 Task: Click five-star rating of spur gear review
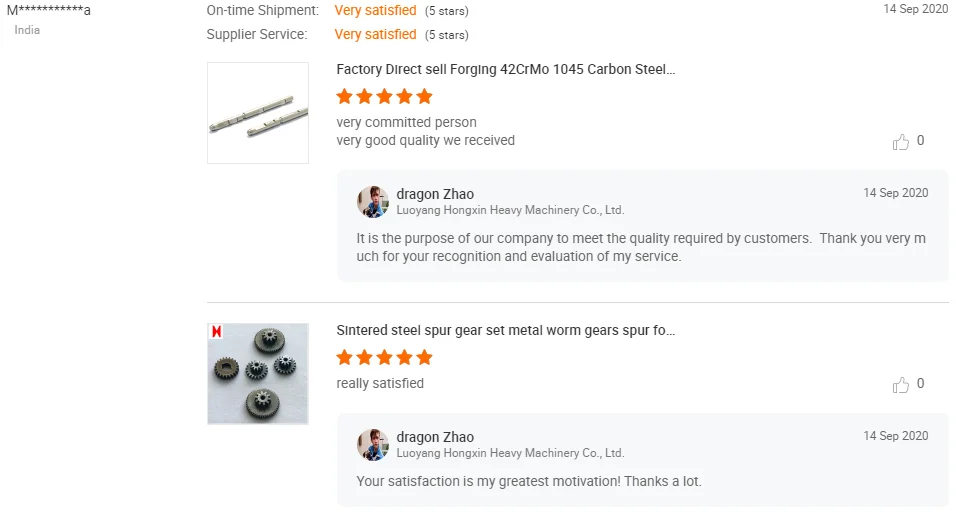click(x=384, y=358)
